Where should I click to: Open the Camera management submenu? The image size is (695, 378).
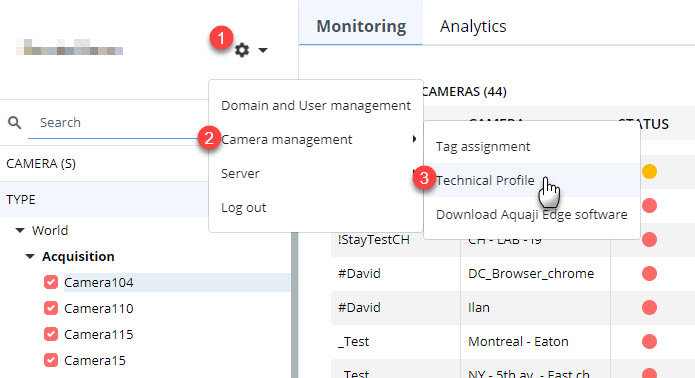316,140
